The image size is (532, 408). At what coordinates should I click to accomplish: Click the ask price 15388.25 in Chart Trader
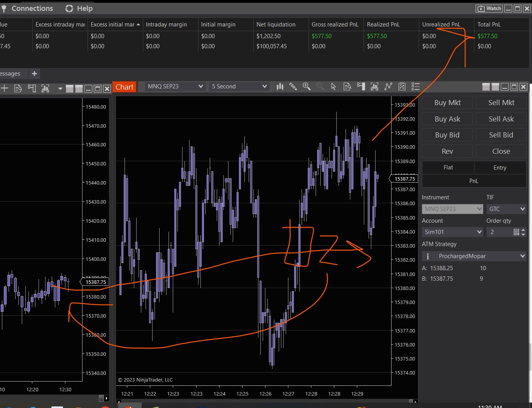click(441, 268)
